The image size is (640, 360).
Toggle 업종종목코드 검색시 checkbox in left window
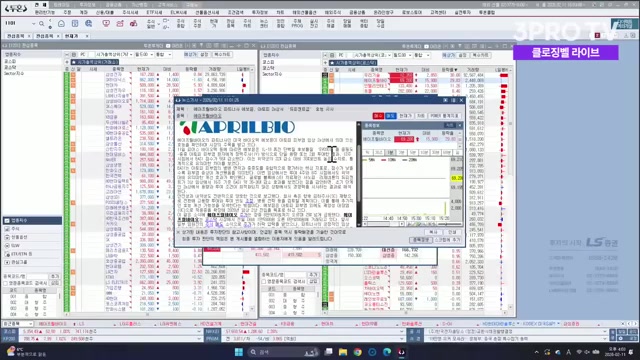(x=5, y=283)
